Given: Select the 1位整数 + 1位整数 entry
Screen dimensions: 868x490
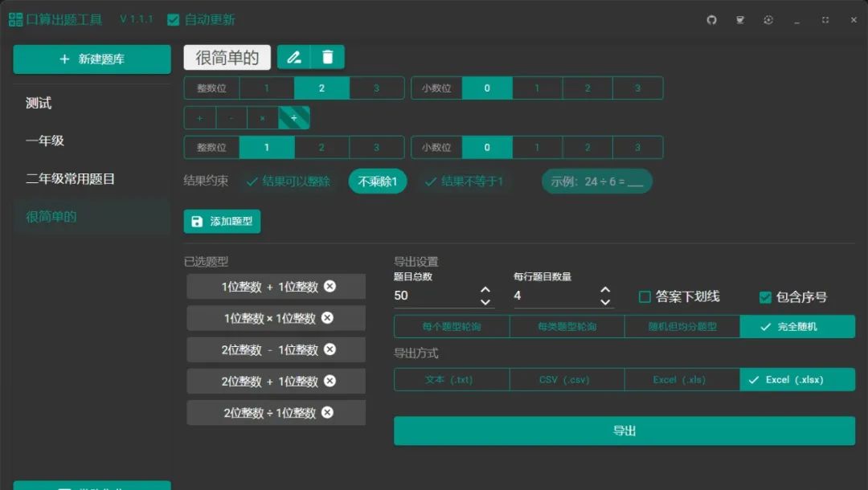Looking at the screenshot, I should [x=276, y=287].
